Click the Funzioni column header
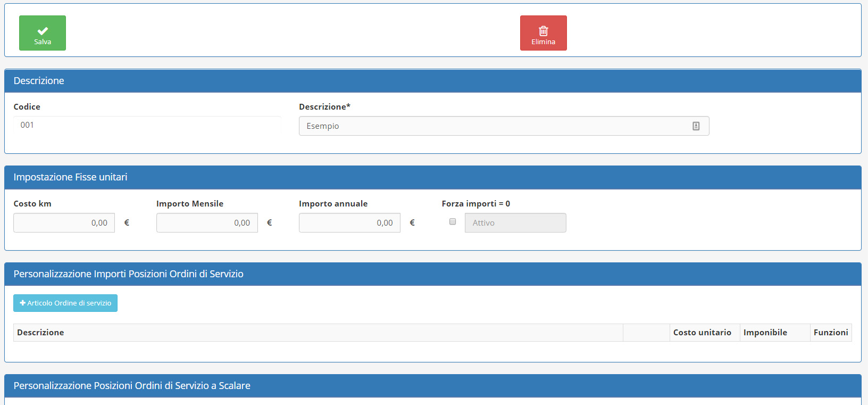The image size is (868, 405). pos(830,333)
